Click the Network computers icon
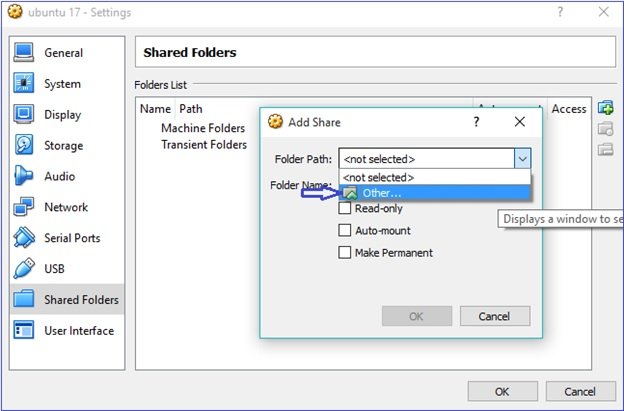The height and width of the screenshot is (411, 624). click(x=23, y=207)
